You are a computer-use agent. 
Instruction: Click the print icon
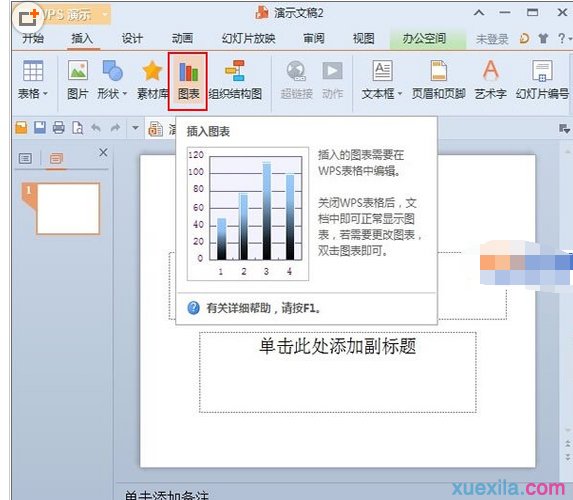click(x=58, y=128)
